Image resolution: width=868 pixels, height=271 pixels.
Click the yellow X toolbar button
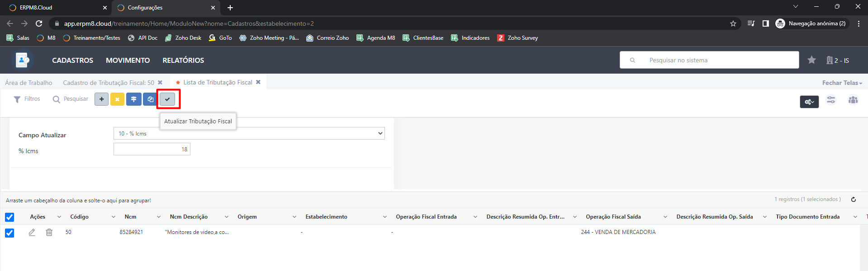pos(117,99)
